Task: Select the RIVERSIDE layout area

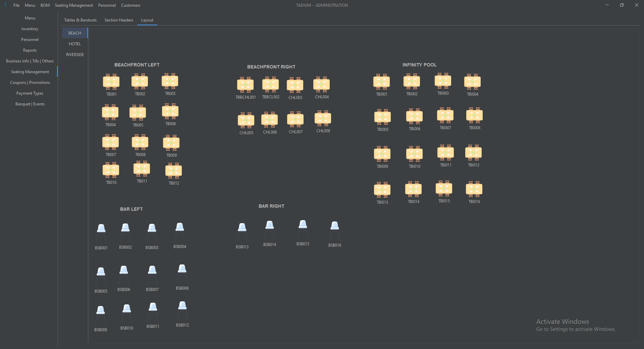Action: pos(75,55)
